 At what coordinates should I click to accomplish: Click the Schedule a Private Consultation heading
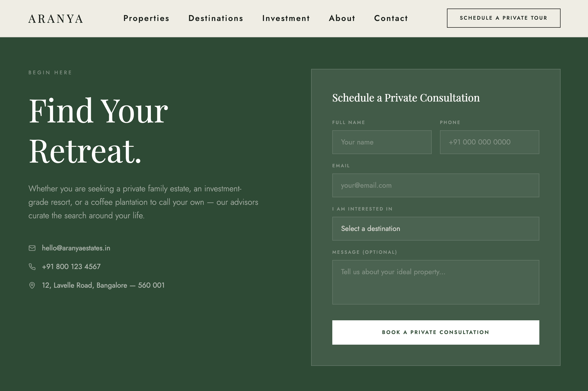(406, 98)
